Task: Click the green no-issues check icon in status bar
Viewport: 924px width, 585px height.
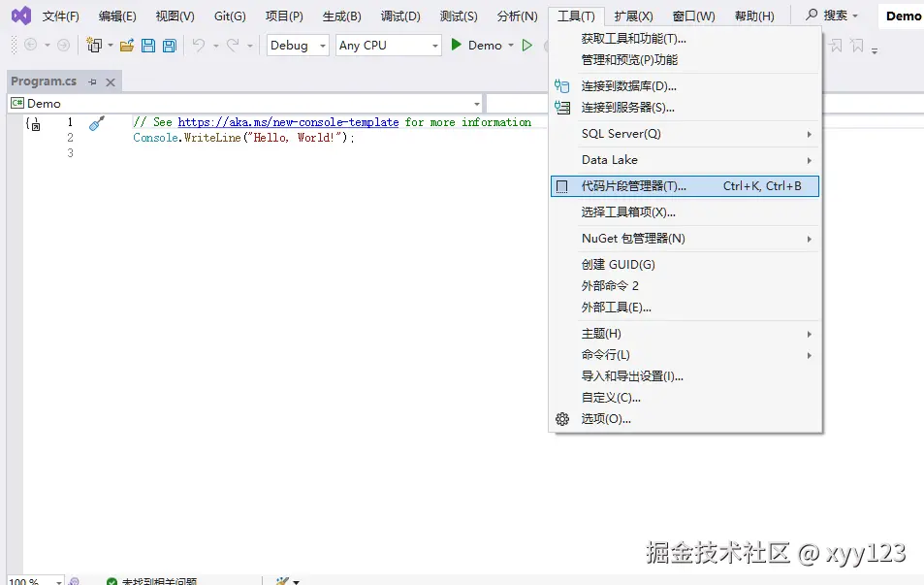Action: pyautogui.click(x=112, y=581)
